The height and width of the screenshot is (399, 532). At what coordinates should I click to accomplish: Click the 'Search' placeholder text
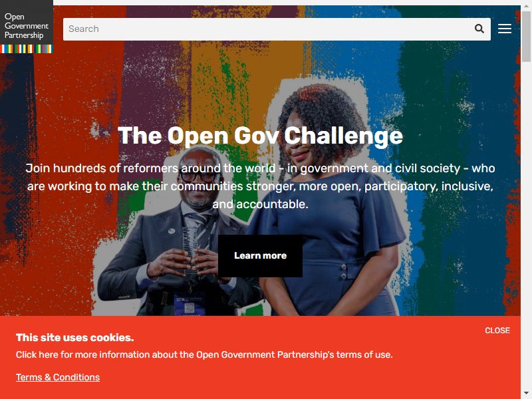click(84, 29)
